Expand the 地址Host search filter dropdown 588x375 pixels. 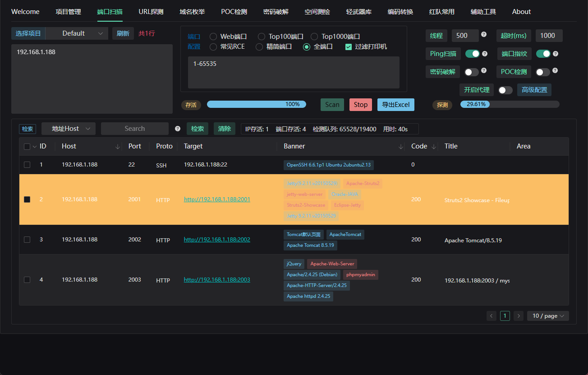point(69,129)
